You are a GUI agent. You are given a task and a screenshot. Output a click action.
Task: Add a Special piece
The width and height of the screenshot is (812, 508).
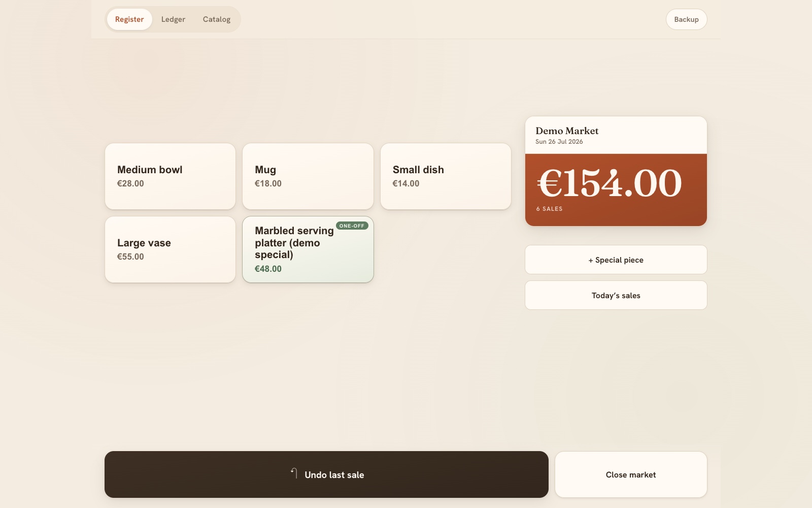pyautogui.click(x=616, y=260)
